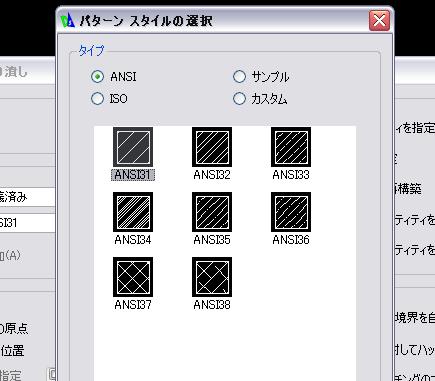Choose the ANSI38 hatch pattern swatch
Screen dimensions: 435x381
(212, 277)
